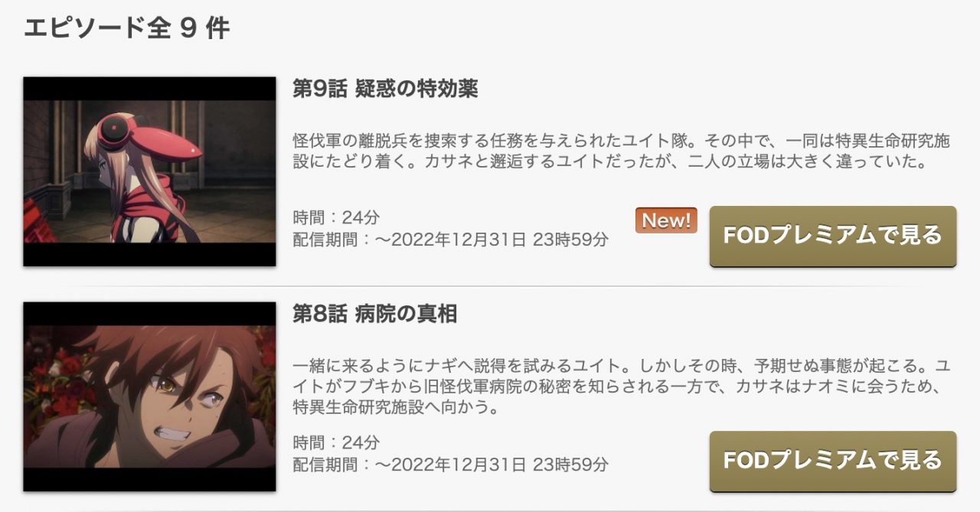Select the title 第9話 疑惑の特効薬
980x512 pixels.
tap(385, 89)
